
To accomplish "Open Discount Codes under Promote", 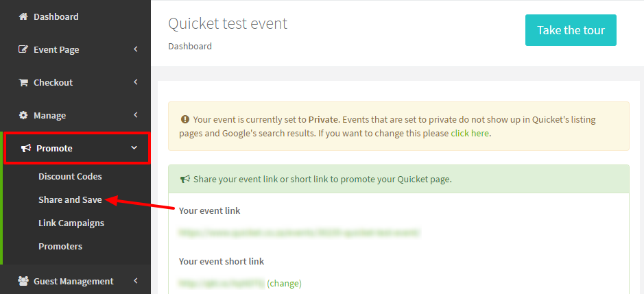I will coord(70,177).
